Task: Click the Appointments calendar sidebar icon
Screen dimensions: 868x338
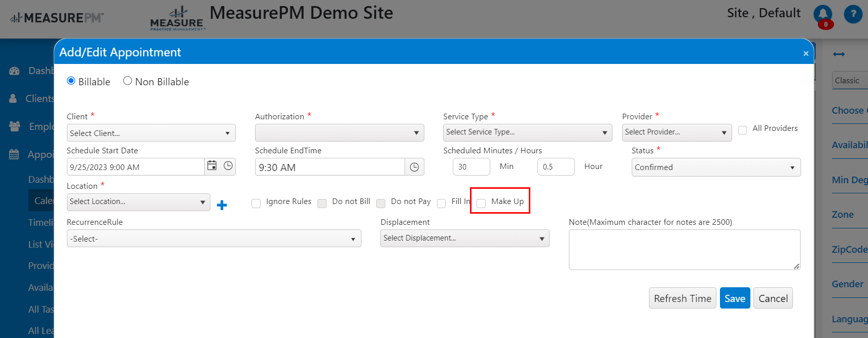Action: (14, 154)
